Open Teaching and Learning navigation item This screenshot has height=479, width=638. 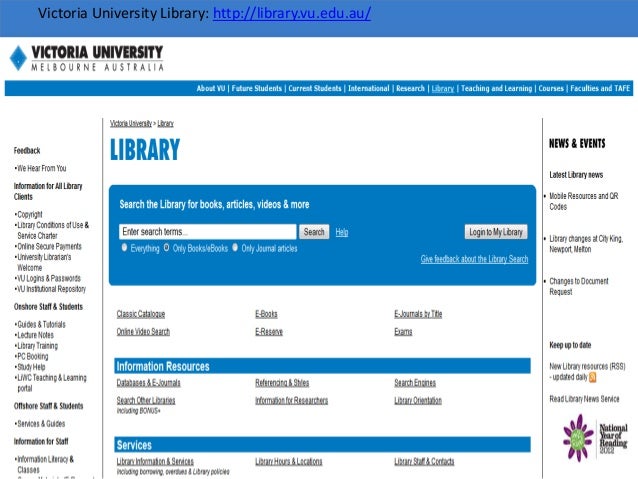[496, 88]
